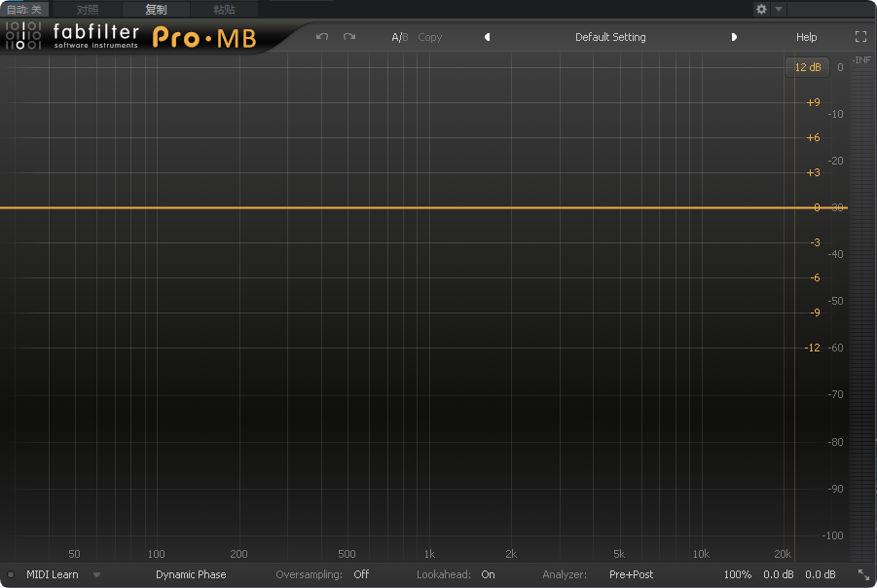Open the Analyzer Pre+Post options
This screenshot has width=877, height=588.
click(631, 574)
